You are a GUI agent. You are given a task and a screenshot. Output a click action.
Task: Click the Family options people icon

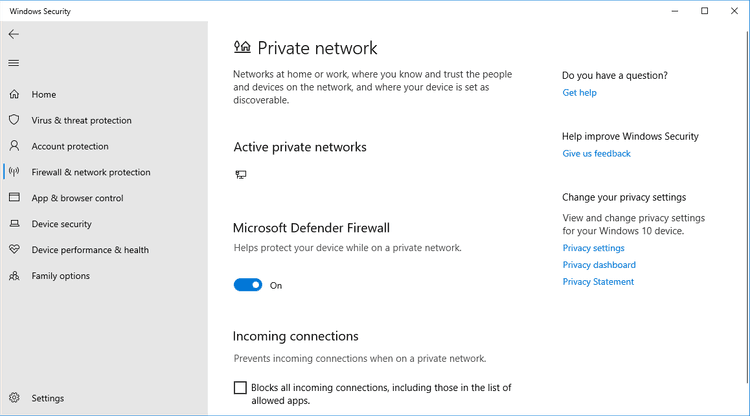click(14, 276)
